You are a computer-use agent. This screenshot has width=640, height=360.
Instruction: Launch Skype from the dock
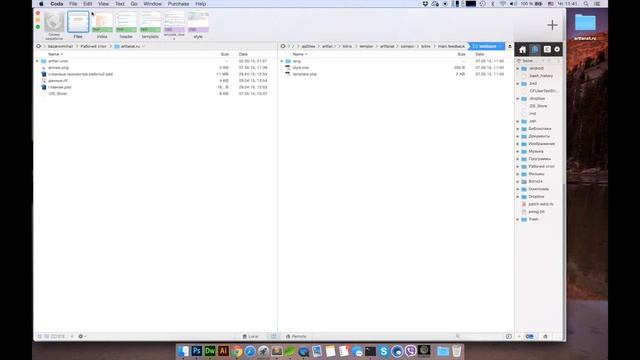[x=383, y=351]
